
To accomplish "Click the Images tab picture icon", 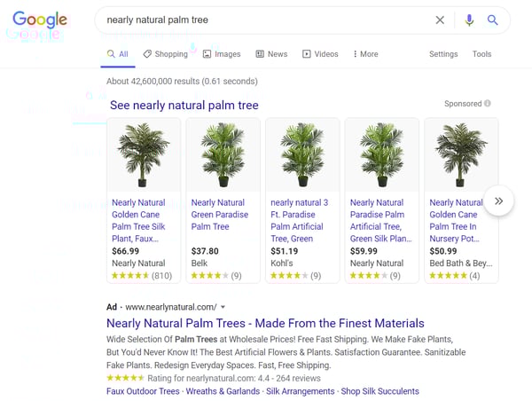I will [x=207, y=54].
